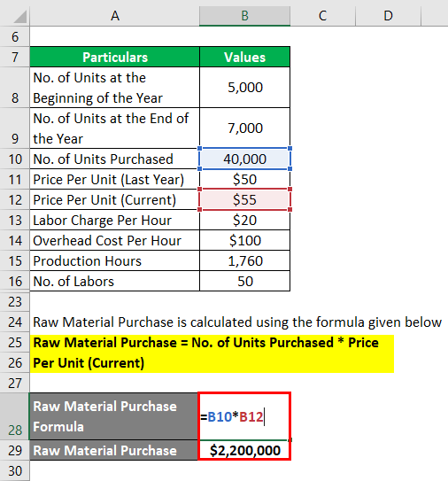The width and height of the screenshot is (448, 481).
Task: Select row 14 header
Action: 15,241
